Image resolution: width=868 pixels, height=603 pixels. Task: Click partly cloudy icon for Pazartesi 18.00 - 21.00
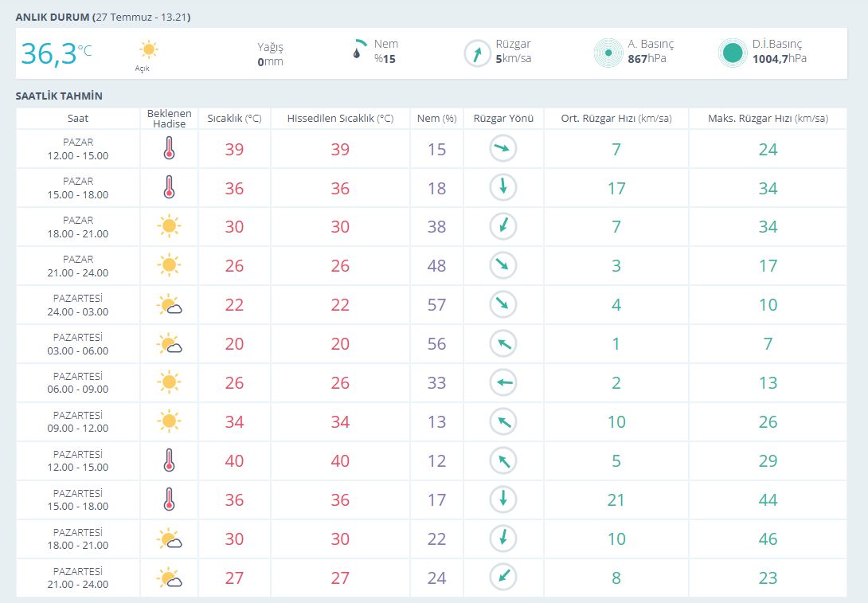click(169, 539)
